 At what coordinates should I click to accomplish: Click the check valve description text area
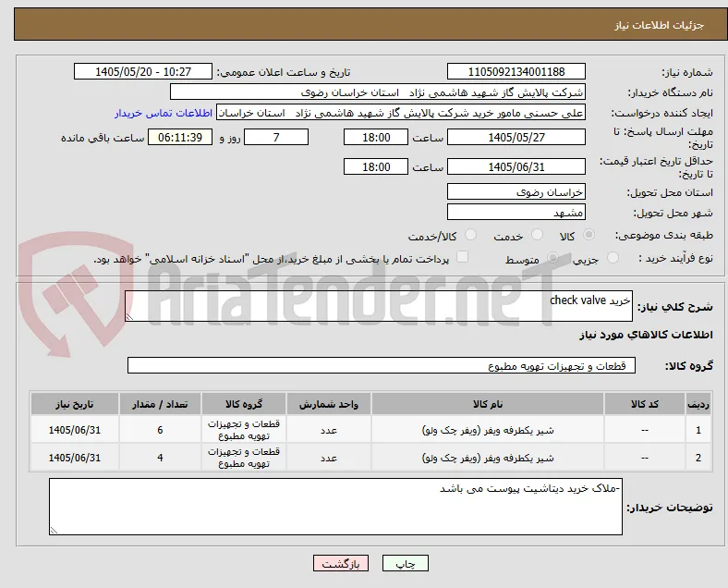point(379,307)
